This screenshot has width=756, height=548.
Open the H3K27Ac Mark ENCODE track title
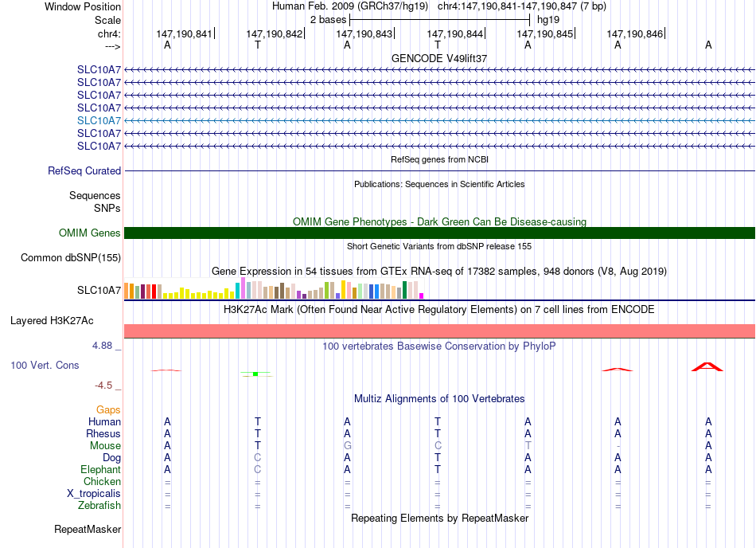tap(439, 309)
